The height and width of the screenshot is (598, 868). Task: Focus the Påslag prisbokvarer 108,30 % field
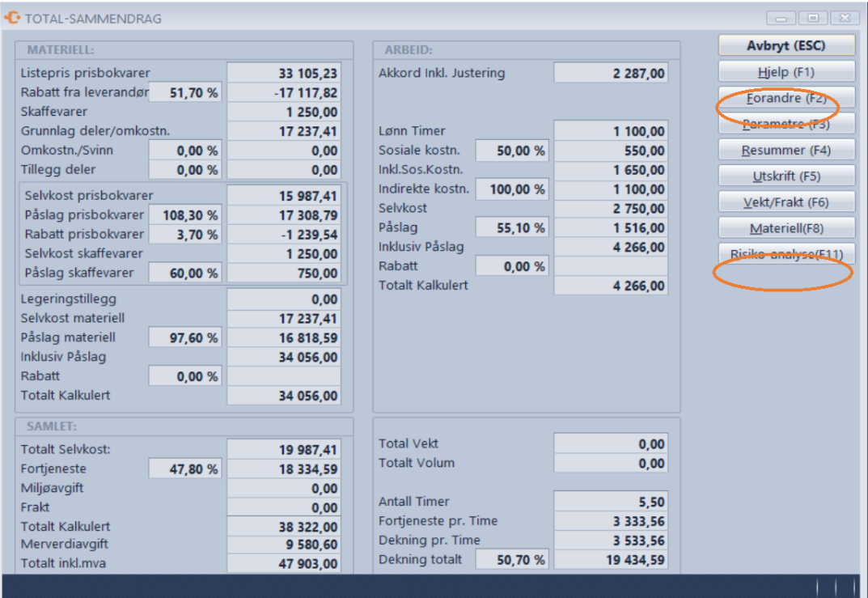tap(185, 215)
